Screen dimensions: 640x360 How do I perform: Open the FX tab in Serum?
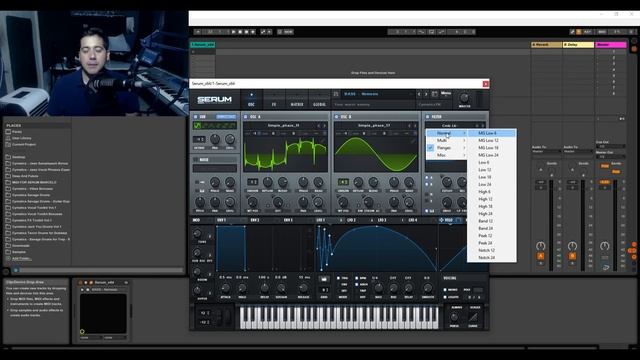274,100
